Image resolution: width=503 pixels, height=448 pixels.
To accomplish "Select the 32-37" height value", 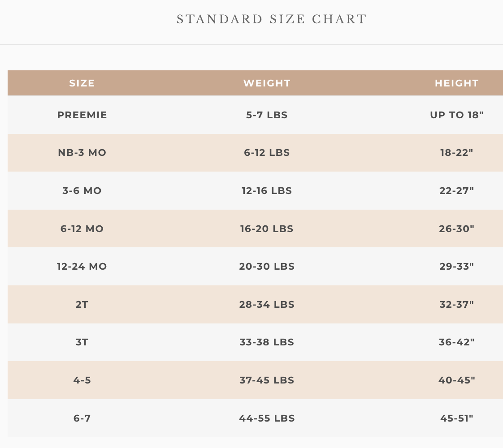I will pyautogui.click(x=456, y=305).
